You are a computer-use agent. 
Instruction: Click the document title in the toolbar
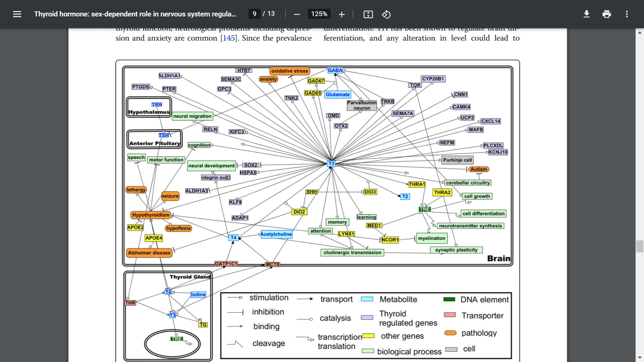click(135, 14)
